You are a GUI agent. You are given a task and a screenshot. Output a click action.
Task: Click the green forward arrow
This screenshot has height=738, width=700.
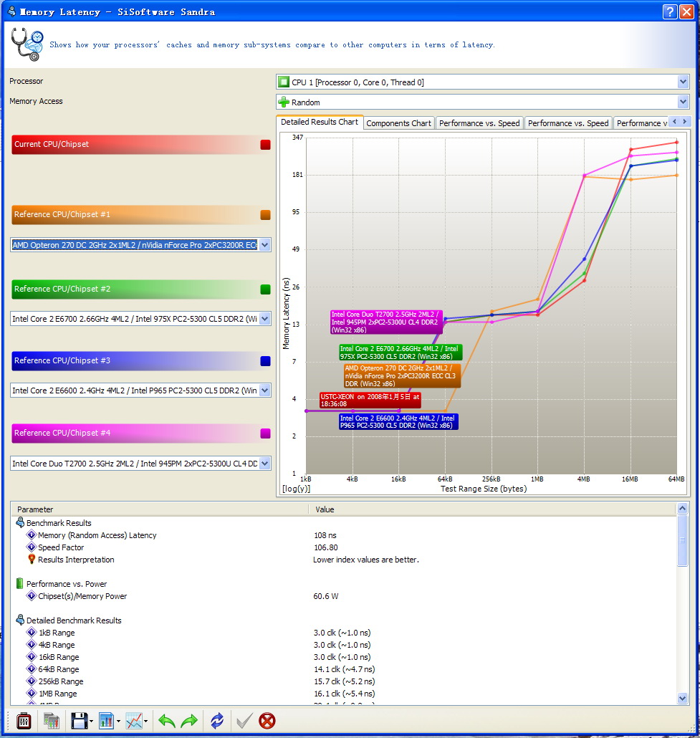click(x=189, y=721)
